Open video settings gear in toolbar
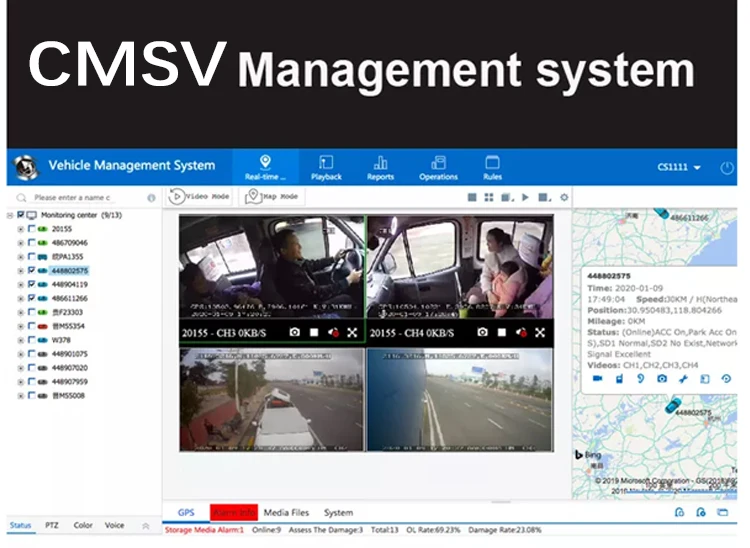This screenshot has width=750, height=548. [x=564, y=198]
